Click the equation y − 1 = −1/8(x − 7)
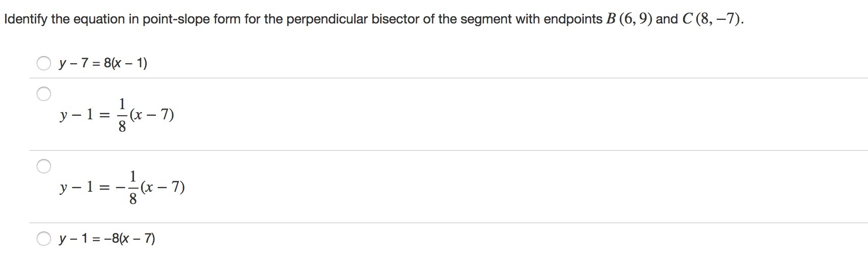The width and height of the screenshot is (868, 258). click(122, 188)
